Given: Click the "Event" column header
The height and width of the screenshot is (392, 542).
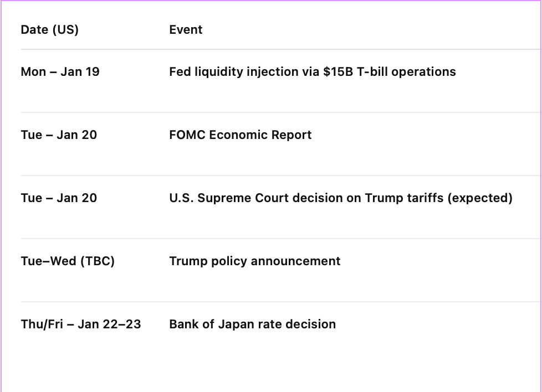Looking at the screenshot, I should coord(186,30).
